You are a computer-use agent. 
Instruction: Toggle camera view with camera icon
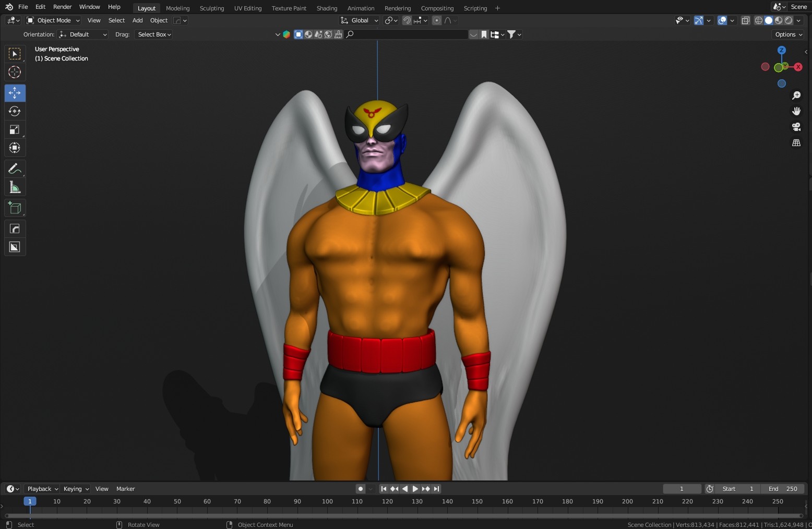tap(796, 127)
